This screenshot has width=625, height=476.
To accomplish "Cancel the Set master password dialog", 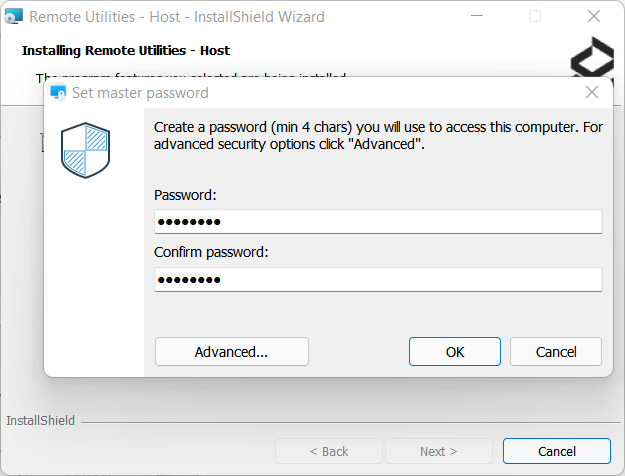I will [556, 352].
